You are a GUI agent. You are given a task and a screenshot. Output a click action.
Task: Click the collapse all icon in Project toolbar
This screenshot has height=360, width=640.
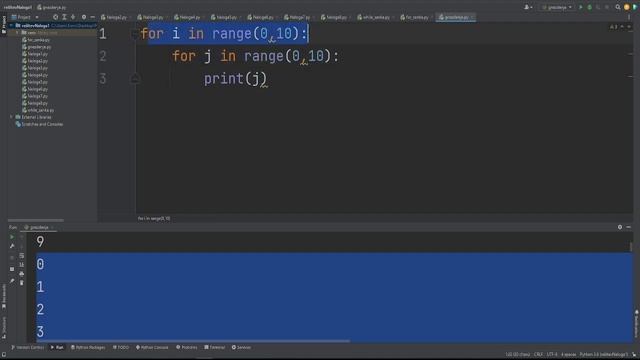[x=73, y=17]
